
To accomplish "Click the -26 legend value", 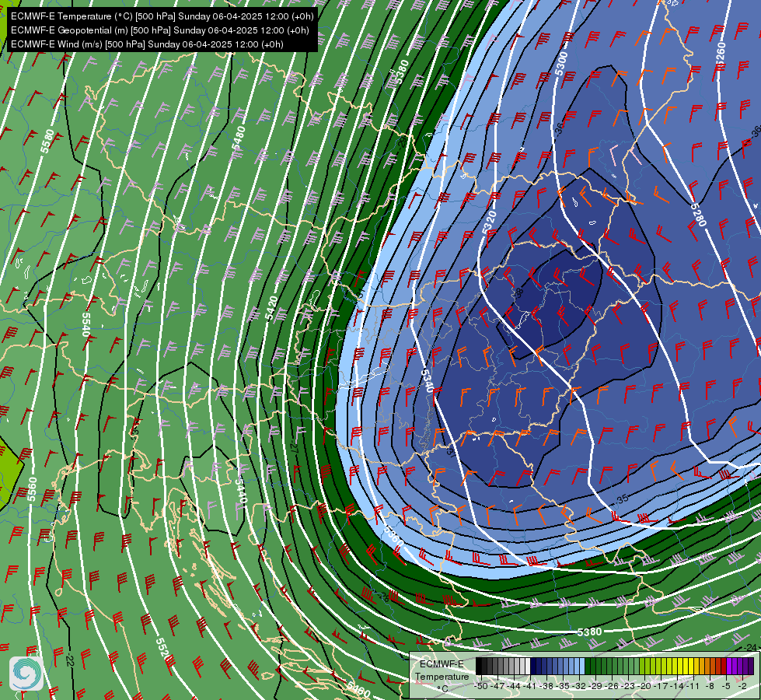I will [612, 686].
